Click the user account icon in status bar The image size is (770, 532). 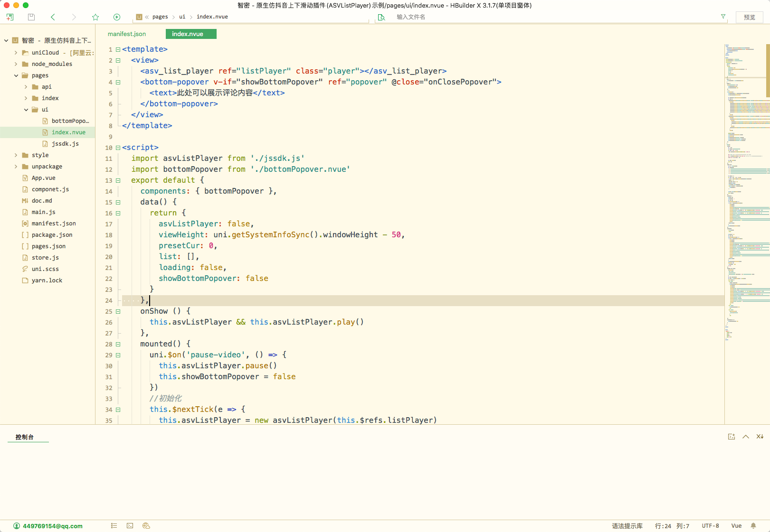(x=17, y=526)
